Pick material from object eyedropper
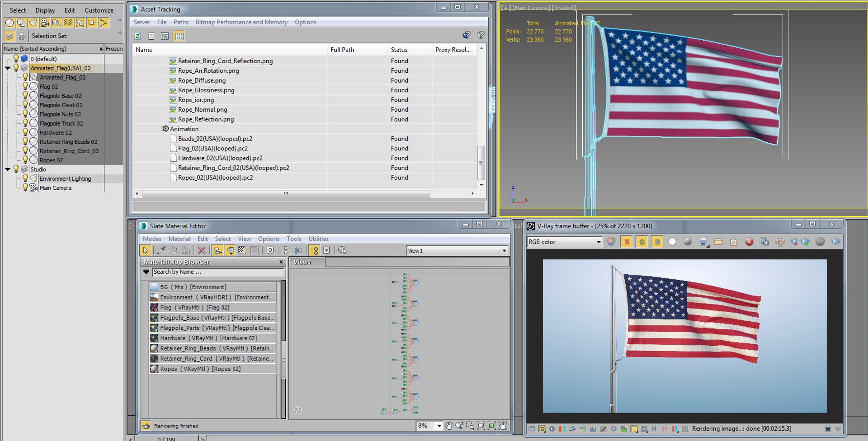This screenshot has height=441, width=868. click(161, 250)
